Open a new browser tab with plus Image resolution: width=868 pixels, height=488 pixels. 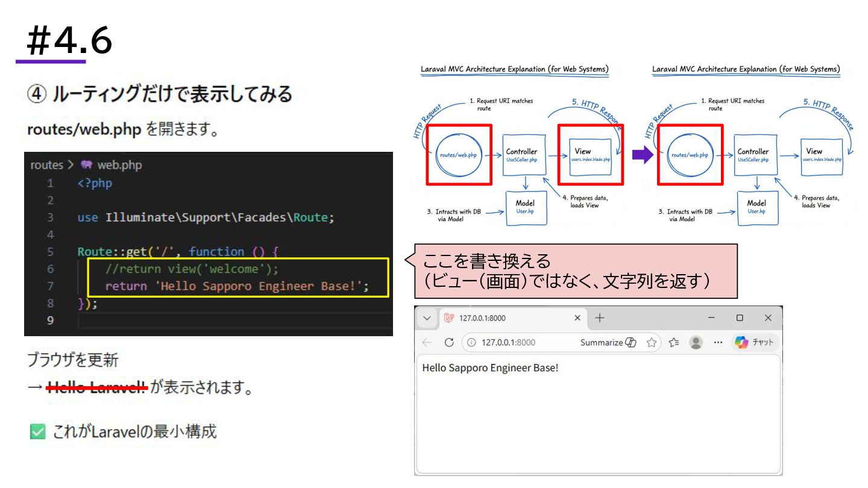point(600,318)
